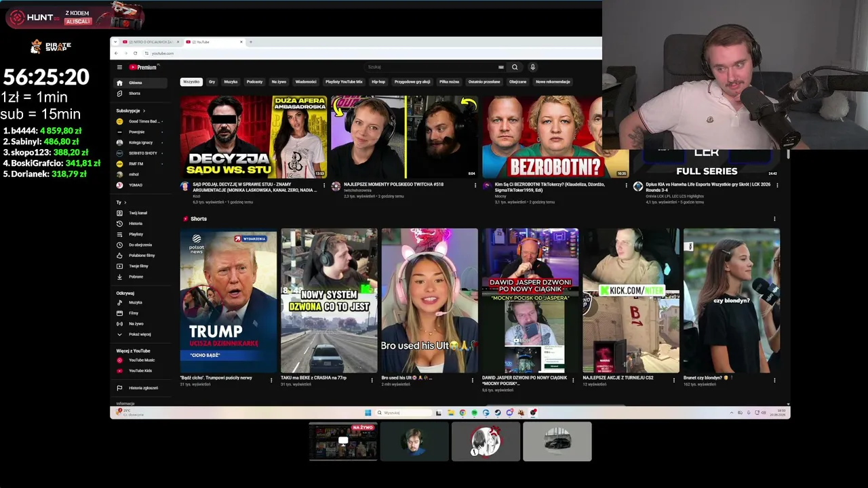Open File Explorer from the taskbar

pyautogui.click(x=451, y=412)
